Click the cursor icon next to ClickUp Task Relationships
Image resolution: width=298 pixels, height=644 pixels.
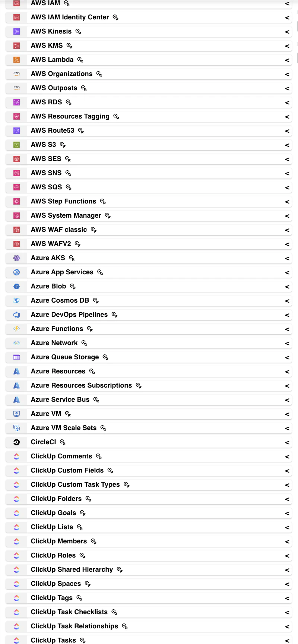point(125,626)
